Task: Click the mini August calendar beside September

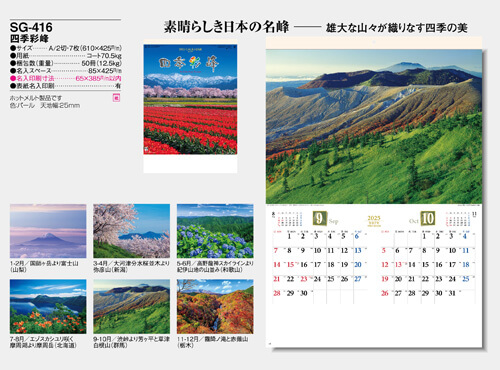Action: (287, 219)
